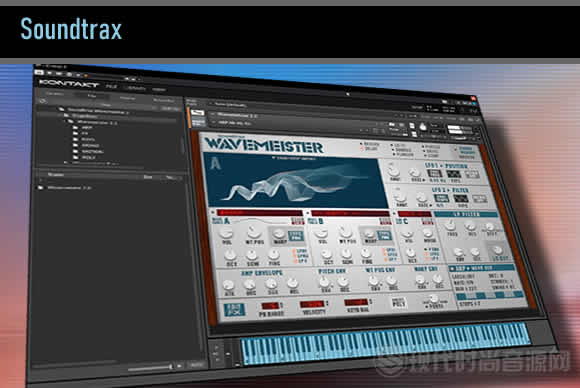Click LP filter RES knob
This screenshot has height=388, width=580.
[471, 226]
